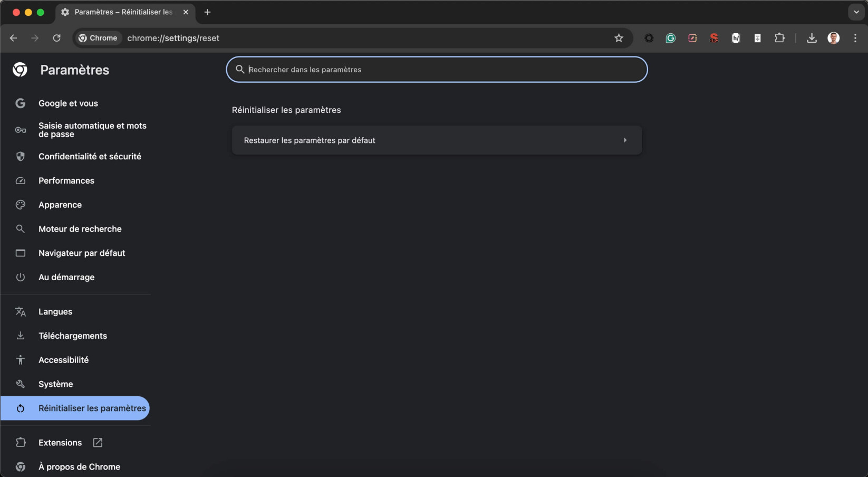Select the Paramètres – Réinitialiser tab
This screenshot has width=868, height=477.
coord(125,12)
